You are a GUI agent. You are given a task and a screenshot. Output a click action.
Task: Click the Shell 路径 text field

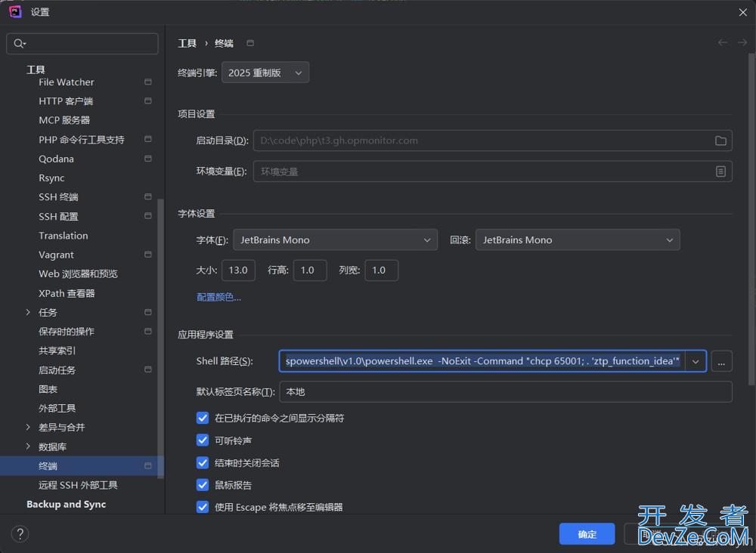pyautogui.click(x=482, y=361)
